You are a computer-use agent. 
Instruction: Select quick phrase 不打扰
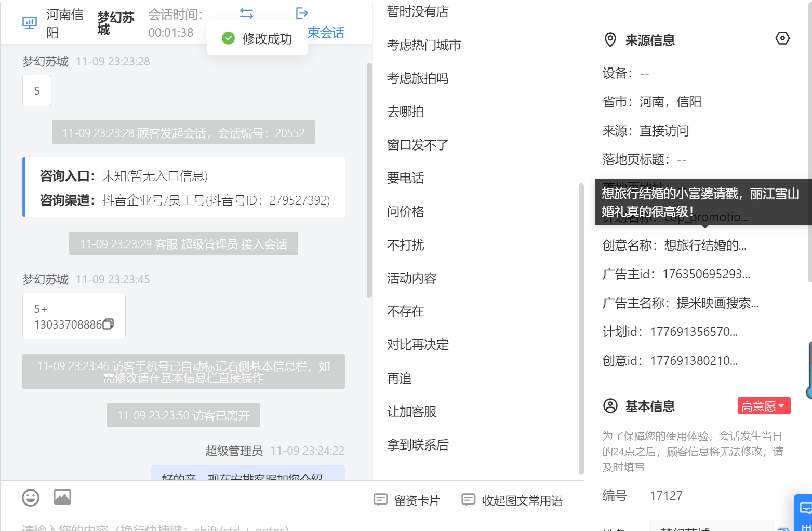tap(405, 245)
